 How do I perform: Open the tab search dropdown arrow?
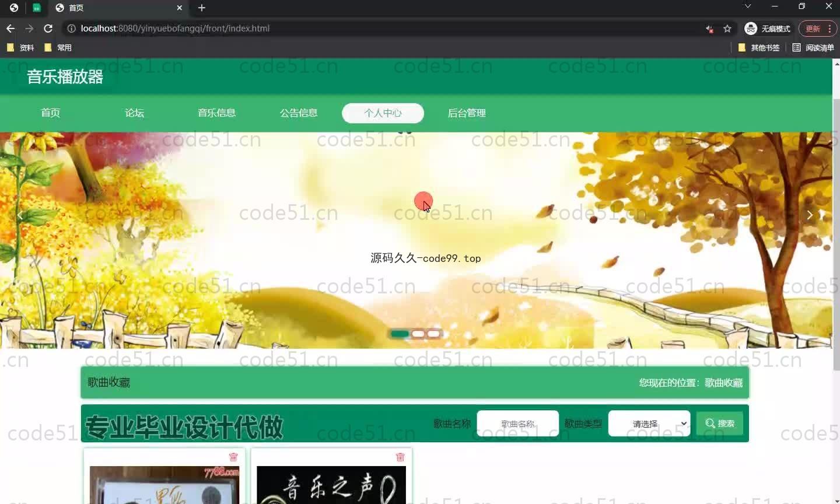748,6
